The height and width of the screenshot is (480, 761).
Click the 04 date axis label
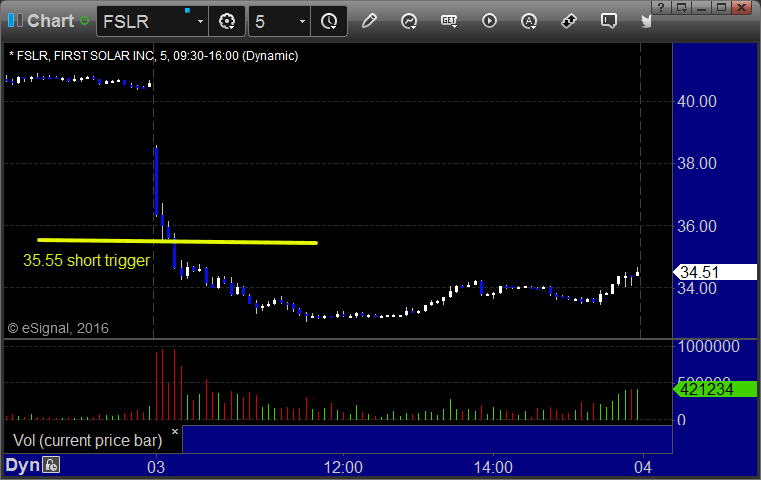pyautogui.click(x=643, y=467)
